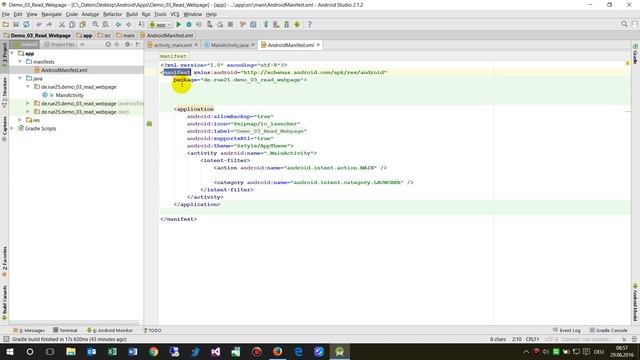Click the Debug app icon
Screen dimensions: 640x360
point(189,24)
